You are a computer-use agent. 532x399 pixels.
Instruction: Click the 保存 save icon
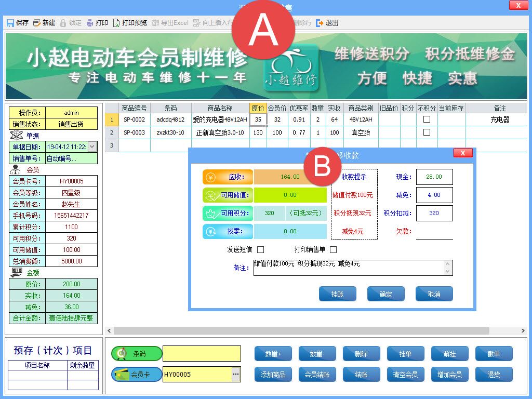tap(9, 22)
